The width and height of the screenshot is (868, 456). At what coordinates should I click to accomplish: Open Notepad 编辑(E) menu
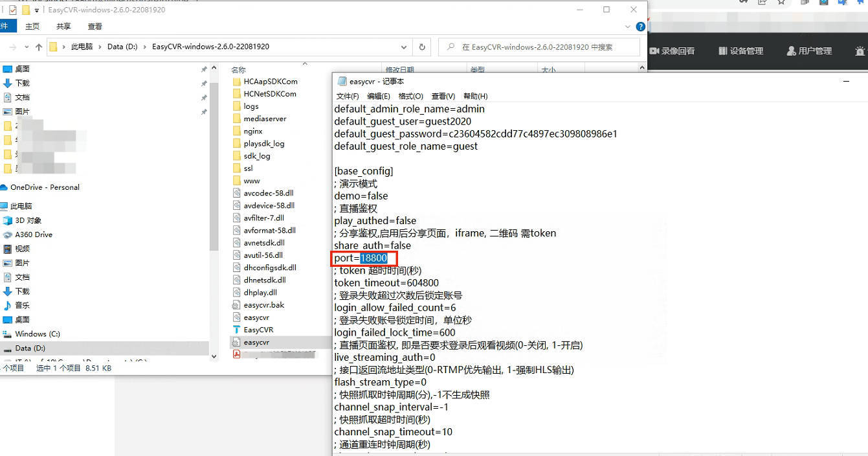point(379,96)
